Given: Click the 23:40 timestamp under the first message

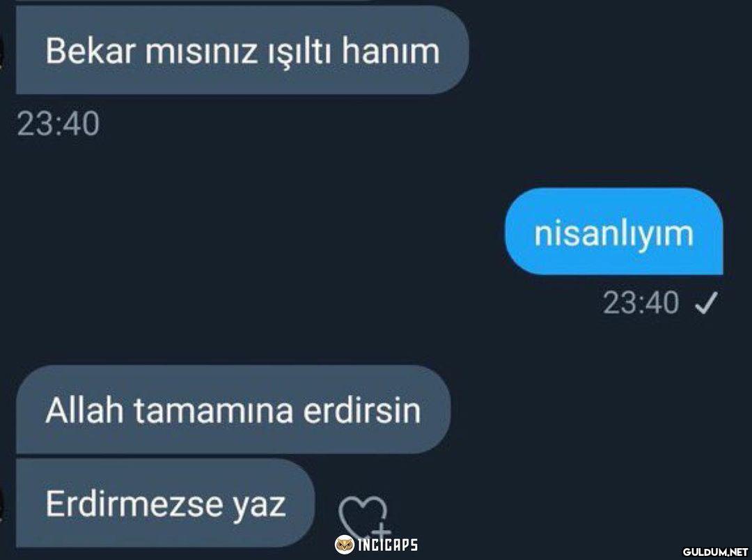Looking at the screenshot, I should coord(58,124).
